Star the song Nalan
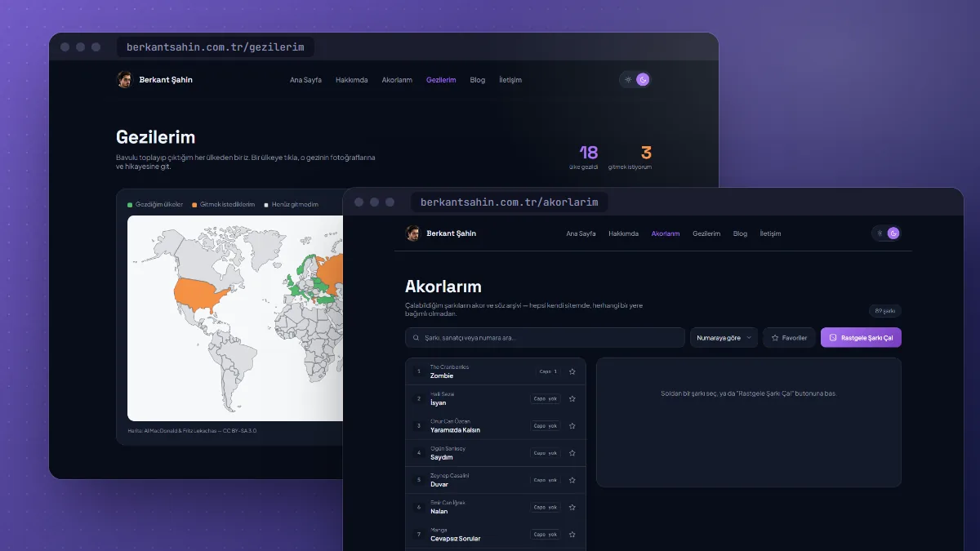Viewport: 980px width, 551px height. pos(572,507)
